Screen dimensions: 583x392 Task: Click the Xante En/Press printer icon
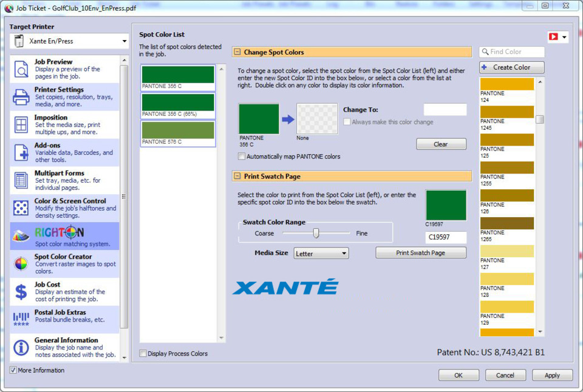tap(19, 41)
